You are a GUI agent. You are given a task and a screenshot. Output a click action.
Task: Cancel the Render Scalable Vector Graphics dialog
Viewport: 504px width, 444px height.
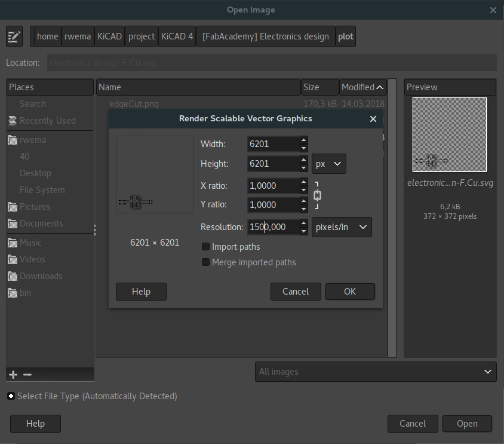click(296, 292)
